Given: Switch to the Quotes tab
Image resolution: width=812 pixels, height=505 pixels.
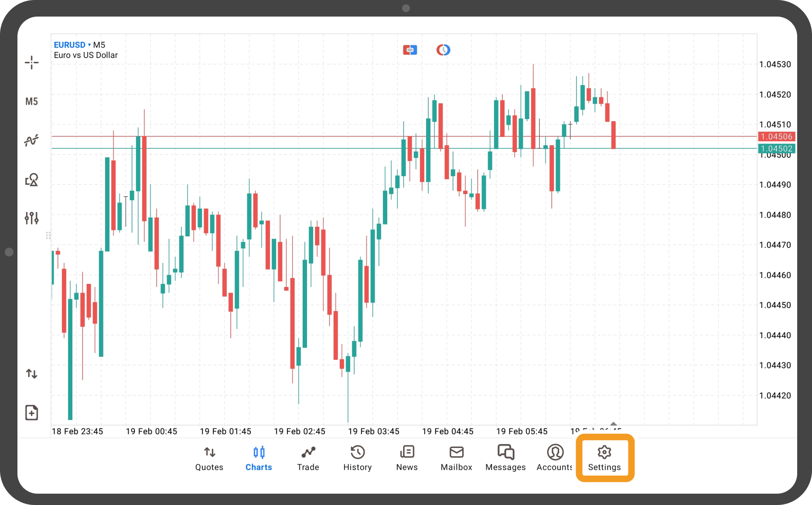Looking at the screenshot, I should pyautogui.click(x=209, y=458).
